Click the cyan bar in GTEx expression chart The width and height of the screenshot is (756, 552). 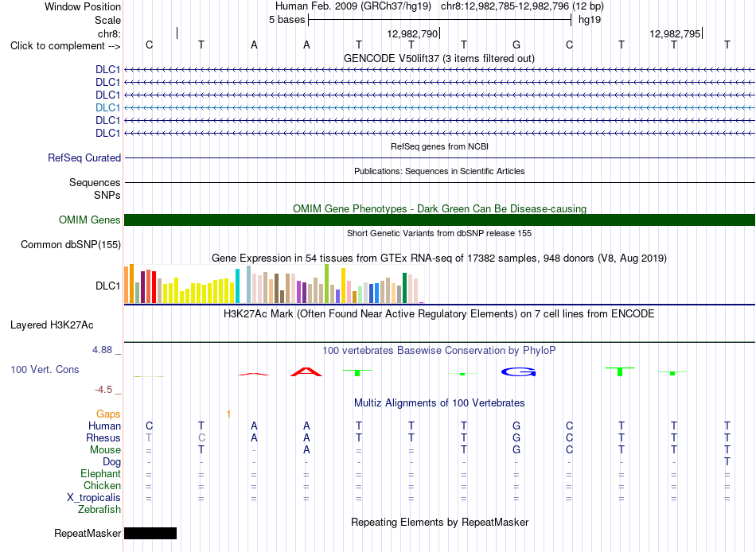[237, 286]
